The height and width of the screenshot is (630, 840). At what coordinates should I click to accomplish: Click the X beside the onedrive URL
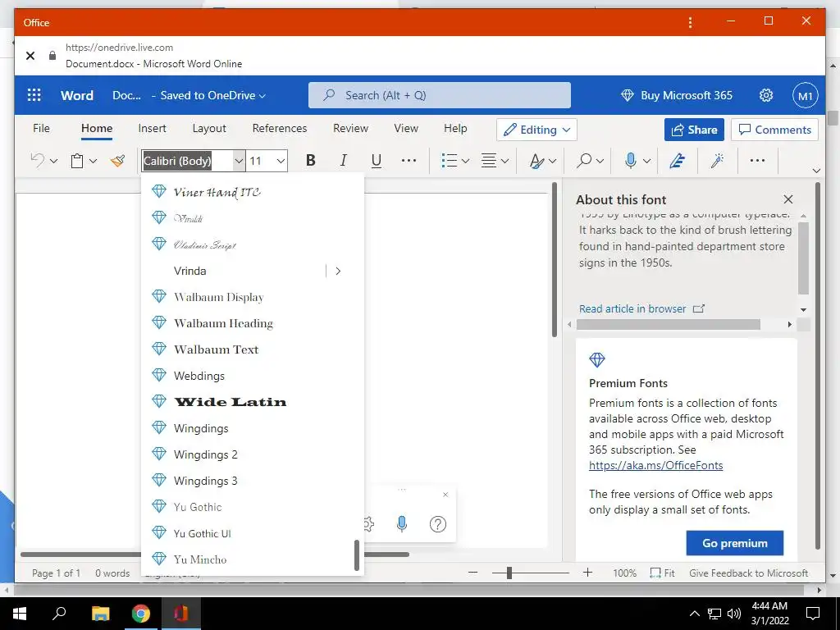point(30,55)
